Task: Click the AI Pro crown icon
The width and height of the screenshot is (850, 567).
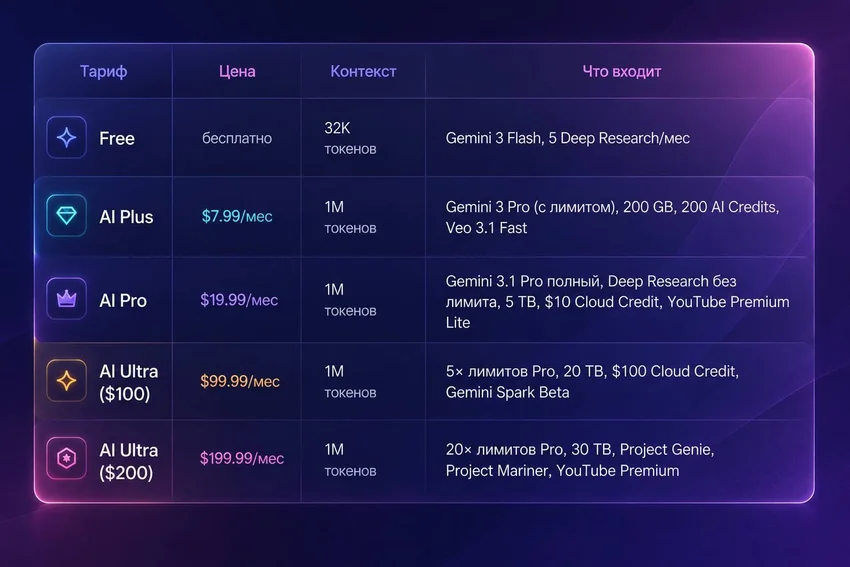Action: [67, 299]
